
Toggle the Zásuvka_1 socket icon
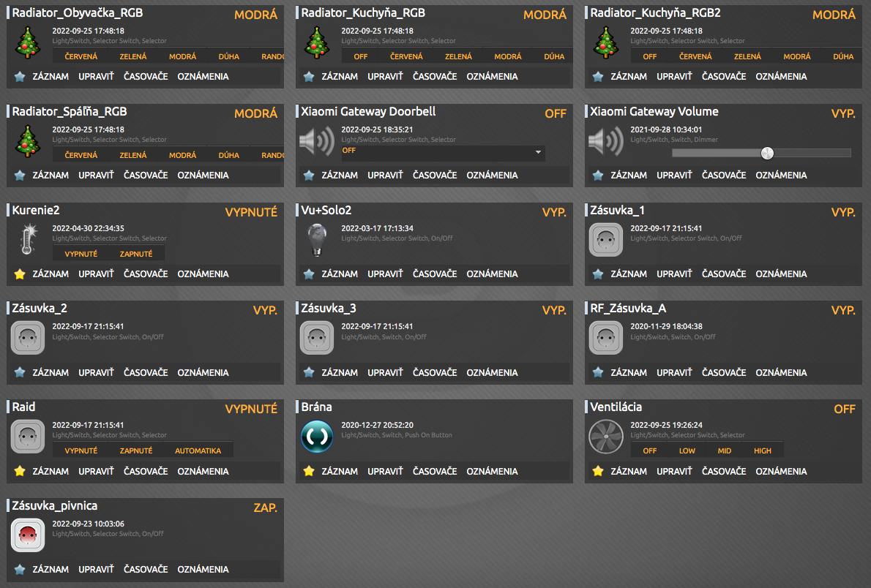pos(606,239)
